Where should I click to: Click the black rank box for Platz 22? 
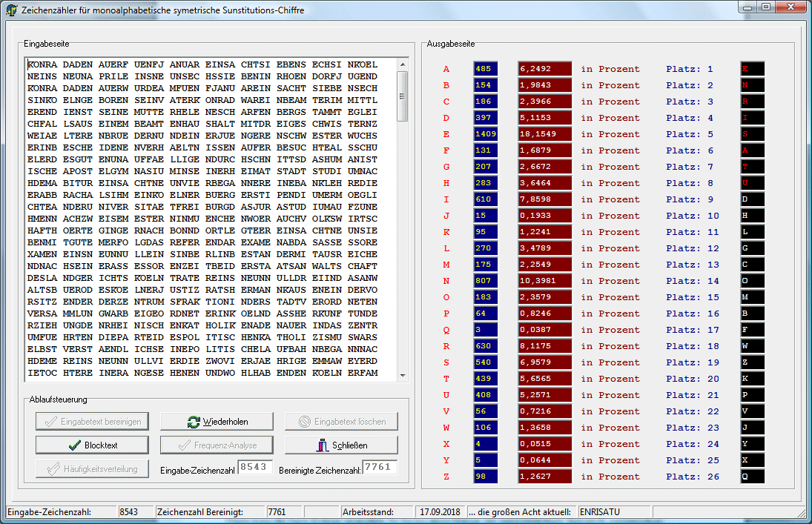(x=753, y=411)
